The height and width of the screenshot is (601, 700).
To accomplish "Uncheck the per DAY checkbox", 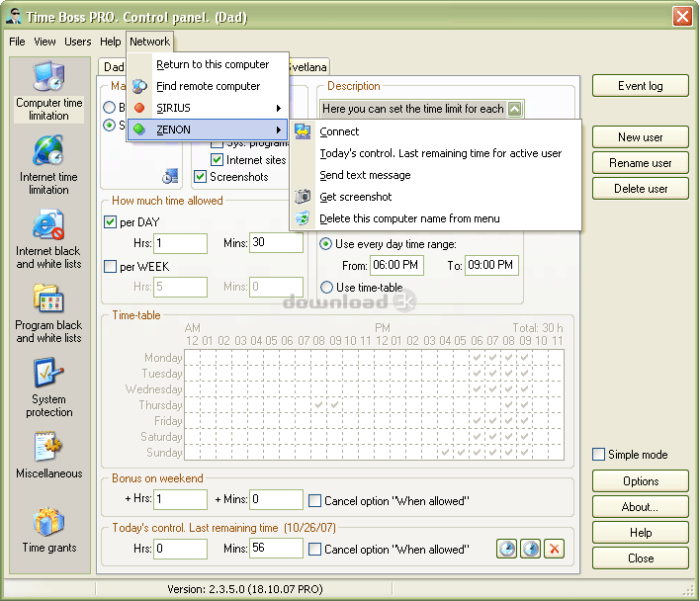I will tap(111, 222).
